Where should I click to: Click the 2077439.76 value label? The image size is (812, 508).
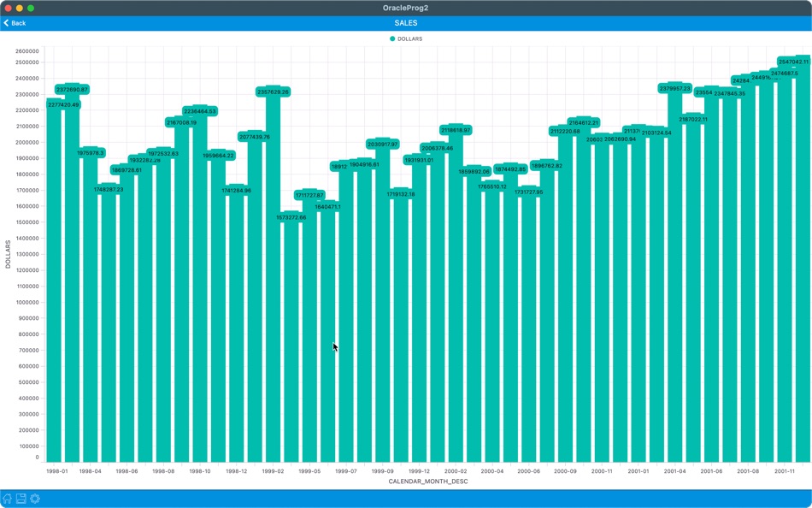click(x=254, y=137)
